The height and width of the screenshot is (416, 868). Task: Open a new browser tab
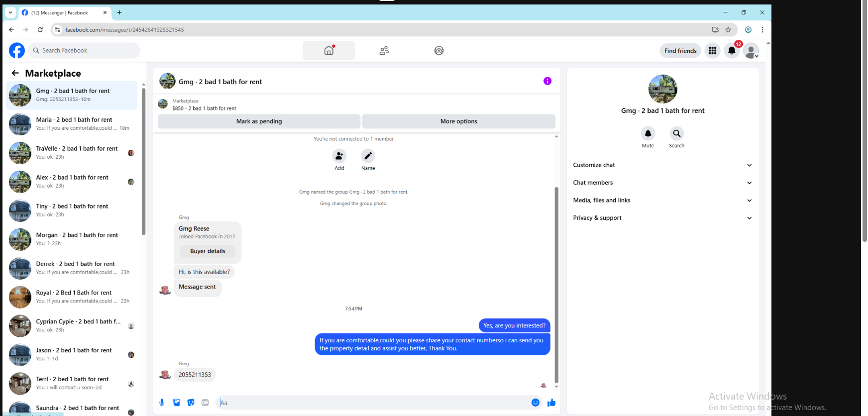[x=119, y=12]
